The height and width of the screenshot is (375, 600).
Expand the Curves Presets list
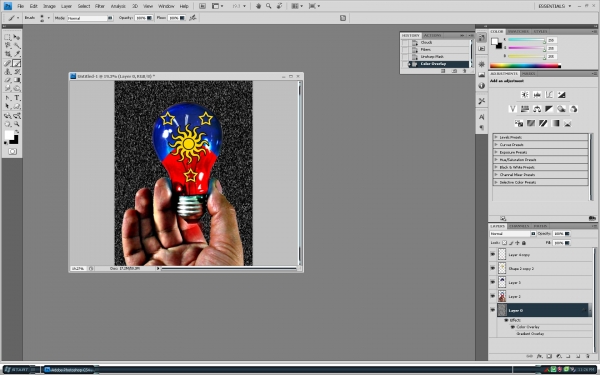tap(496, 145)
